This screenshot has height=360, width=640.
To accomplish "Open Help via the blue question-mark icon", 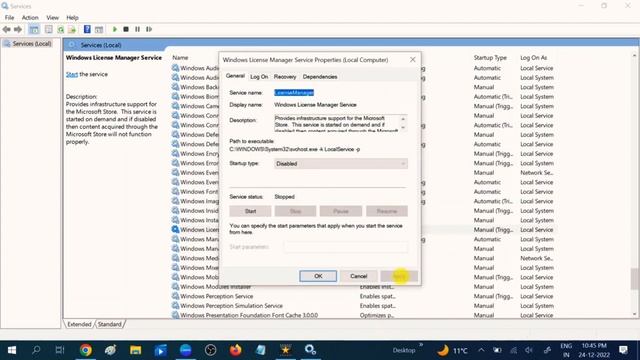I will click(x=87, y=29).
